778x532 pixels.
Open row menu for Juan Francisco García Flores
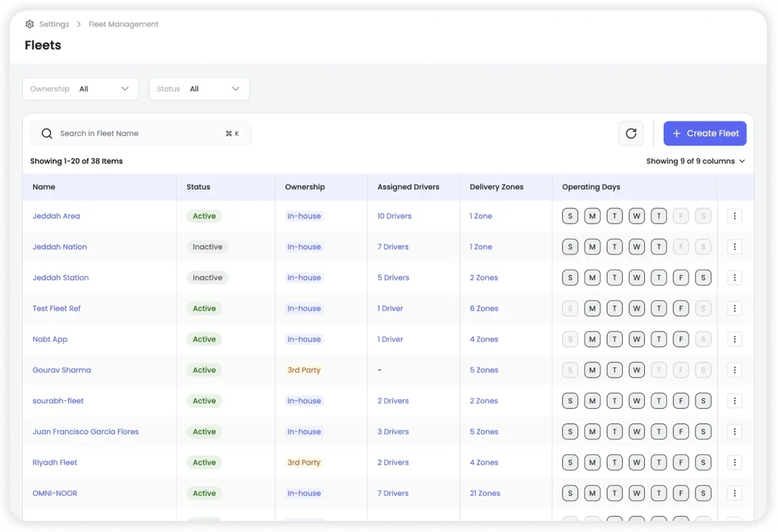pos(734,432)
